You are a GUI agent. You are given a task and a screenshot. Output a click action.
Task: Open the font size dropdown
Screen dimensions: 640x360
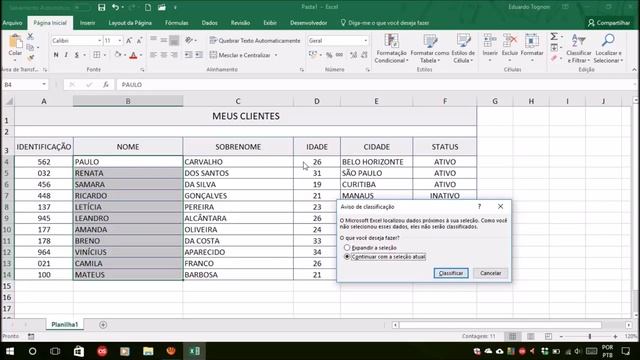point(120,40)
